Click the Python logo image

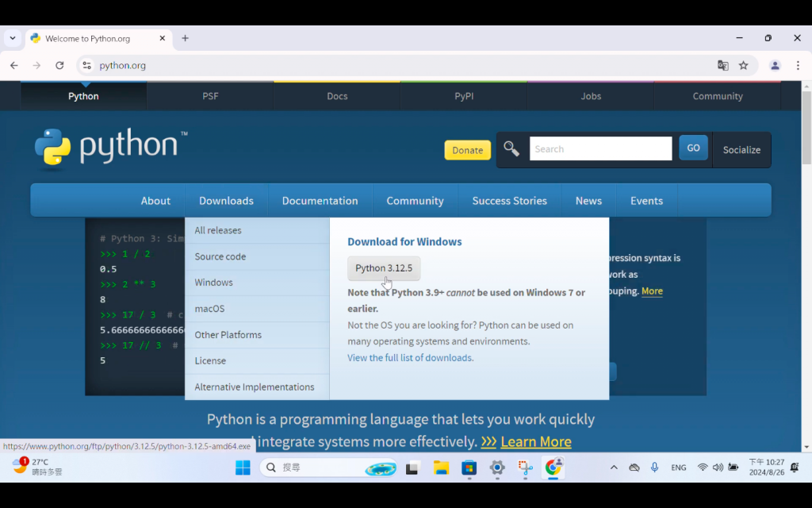(x=111, y=149)
